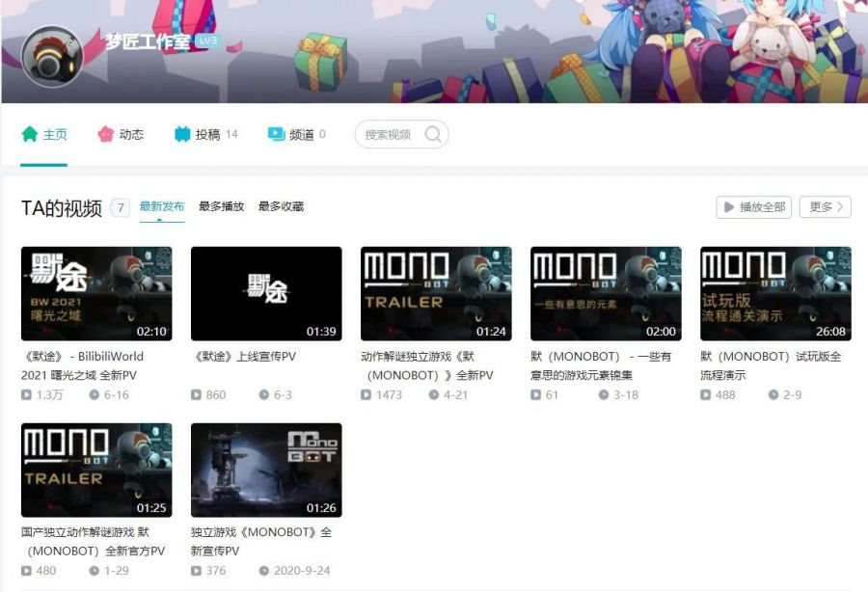Click the 梦匠工作室 username text
This screenshot has width=868, height=592.
tap(148, 41)
